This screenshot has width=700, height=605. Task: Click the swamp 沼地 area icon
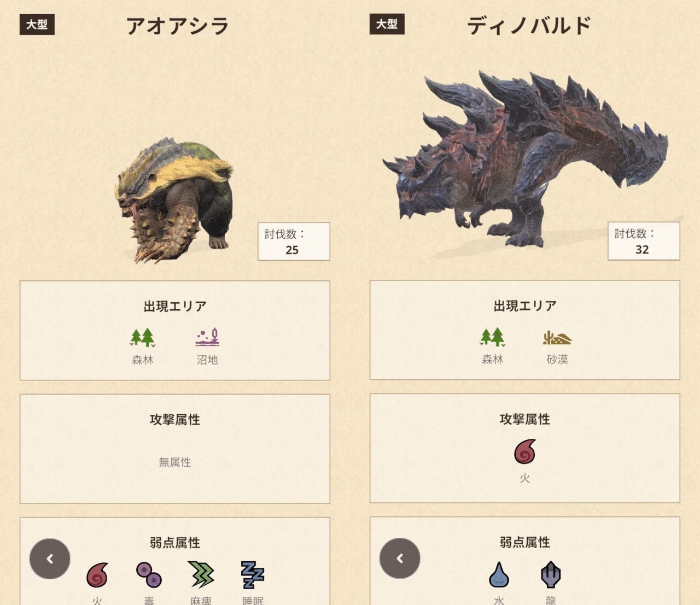[x=207, y=338]
